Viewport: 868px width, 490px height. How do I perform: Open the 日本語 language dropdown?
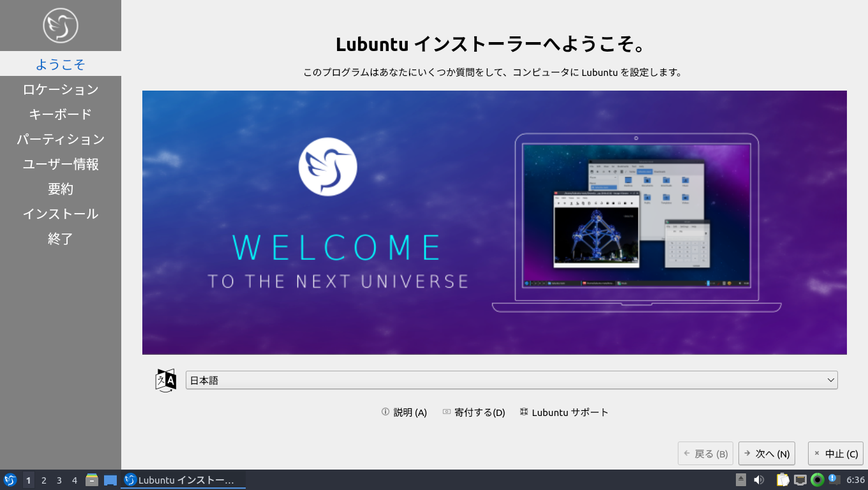coord(511,380)
